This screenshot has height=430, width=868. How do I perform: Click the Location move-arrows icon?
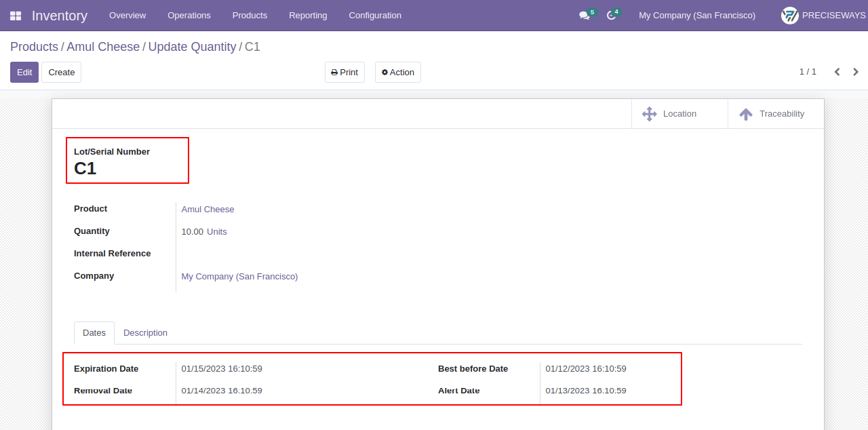tap(649, 114)
